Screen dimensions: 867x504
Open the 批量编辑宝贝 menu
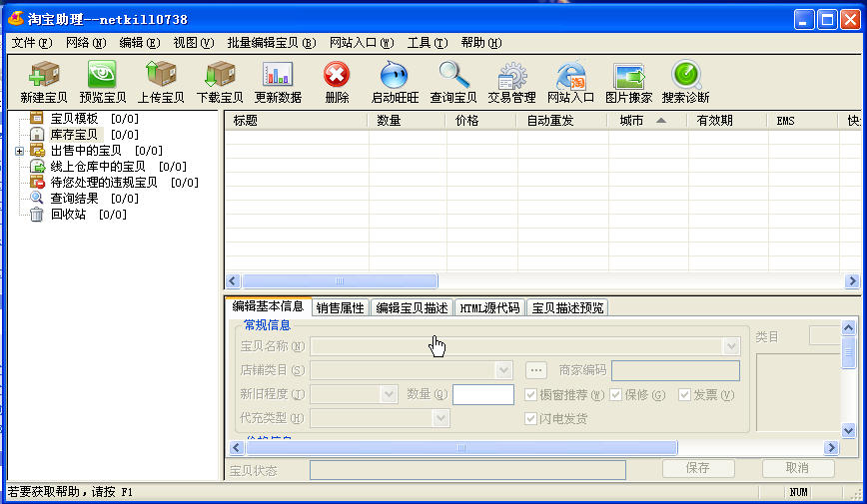pos(272,43)
